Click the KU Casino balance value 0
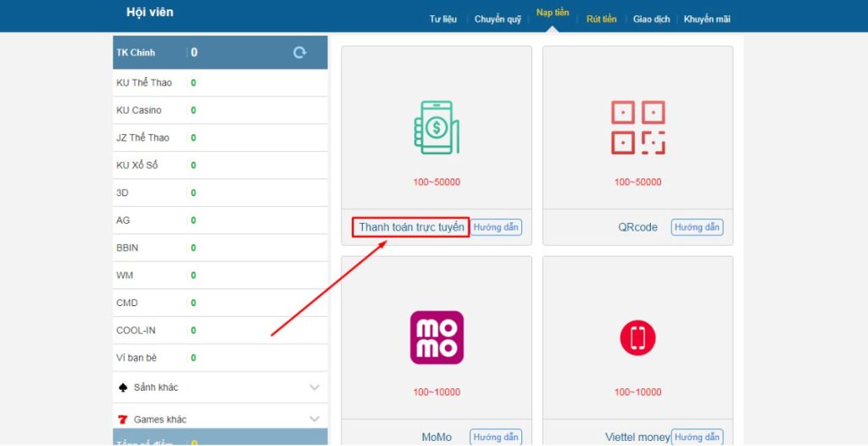The image size is (868, 446). pos(193,110)
